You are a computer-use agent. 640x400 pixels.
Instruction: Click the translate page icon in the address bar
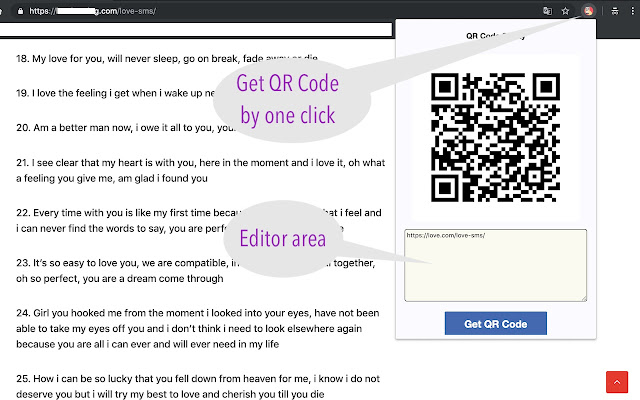click(547, 11)
